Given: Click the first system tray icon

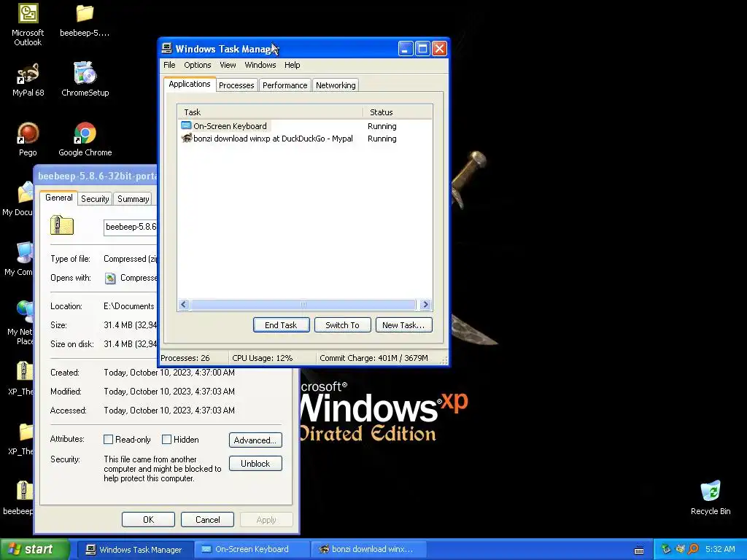Looking at the screenshot, I should 666,549.
